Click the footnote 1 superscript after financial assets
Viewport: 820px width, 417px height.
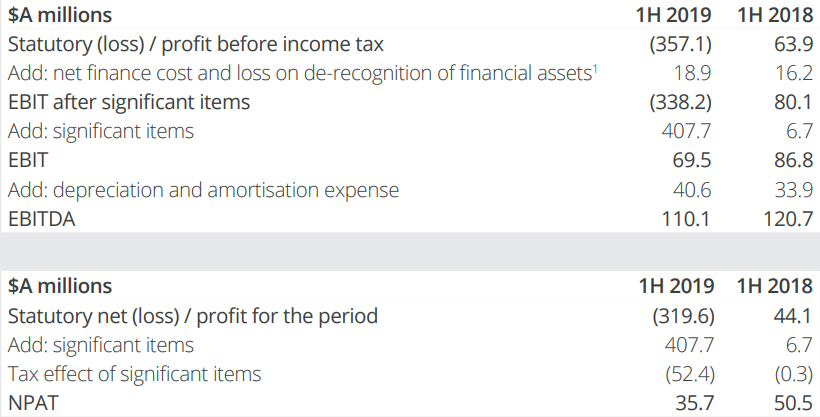pyautogui.click(x=595, y=68)
